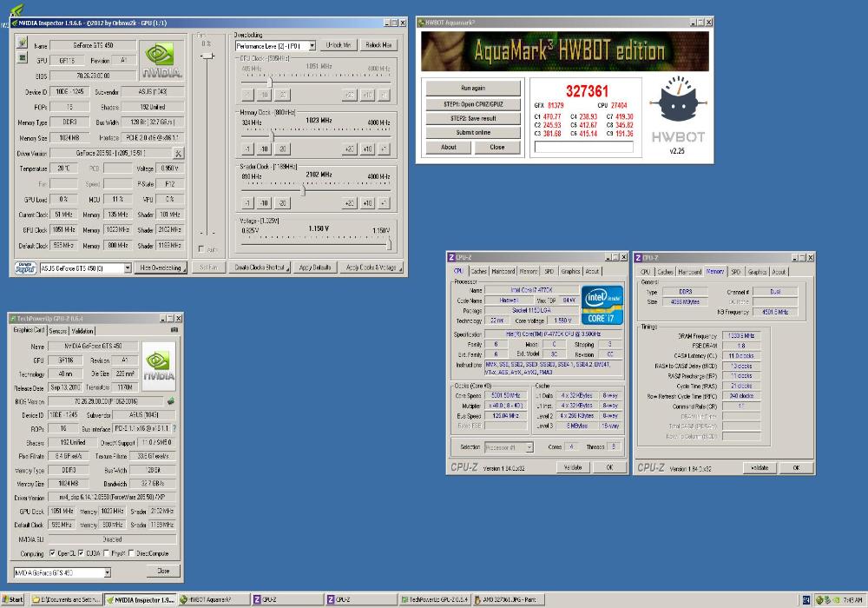
Task: Click STEP1: Open CPUZ/GPUZ button
Action: 473,104
